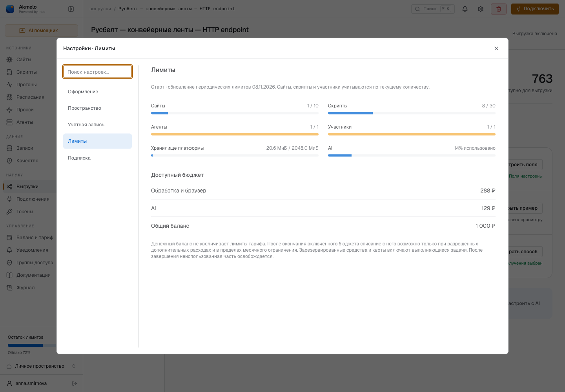The width and height of the screenshot is (565, 392).
Task: Open settings with the gear icon
Action: (x=481, y=9)
